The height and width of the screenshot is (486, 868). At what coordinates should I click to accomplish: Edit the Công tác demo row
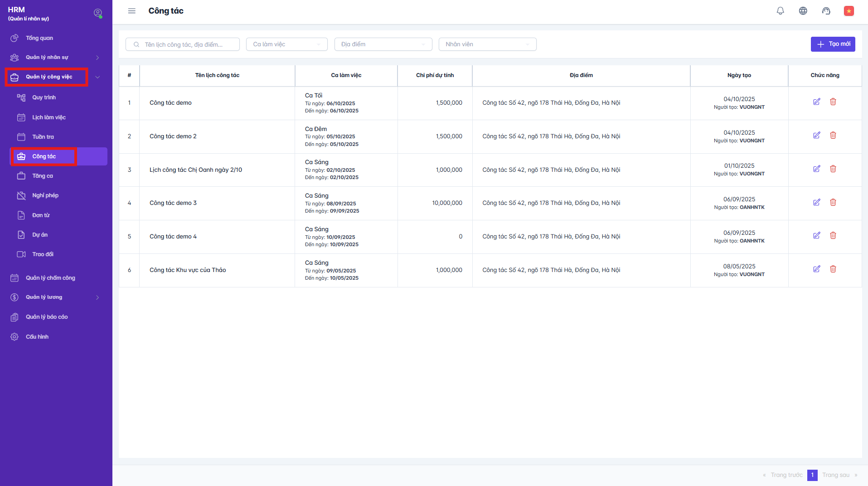[816, 102]
